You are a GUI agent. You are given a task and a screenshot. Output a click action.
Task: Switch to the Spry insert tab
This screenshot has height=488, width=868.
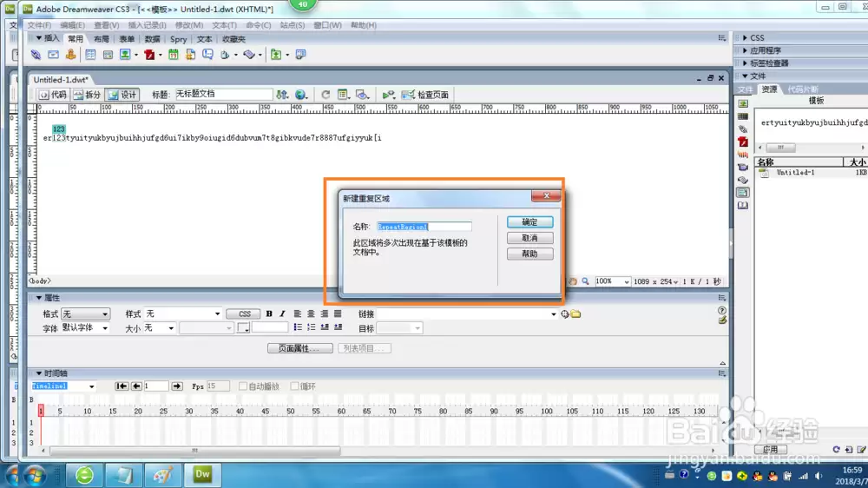tap(178, 39)
